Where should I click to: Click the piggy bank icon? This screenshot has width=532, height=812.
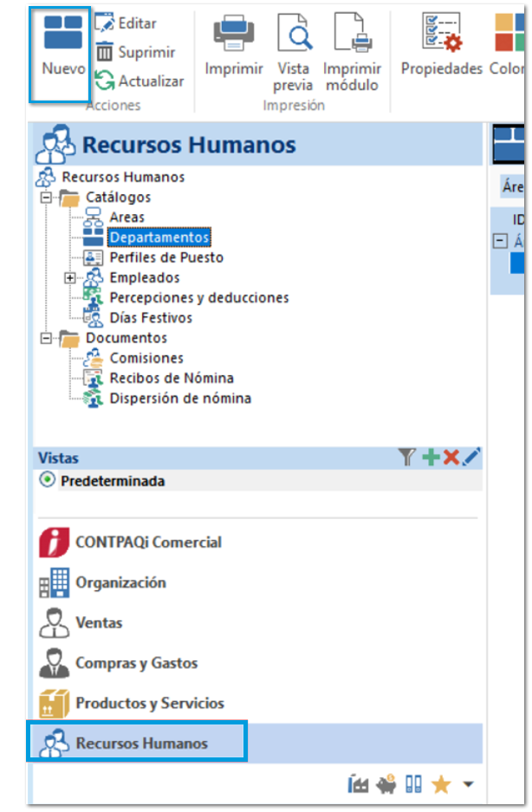386,786
